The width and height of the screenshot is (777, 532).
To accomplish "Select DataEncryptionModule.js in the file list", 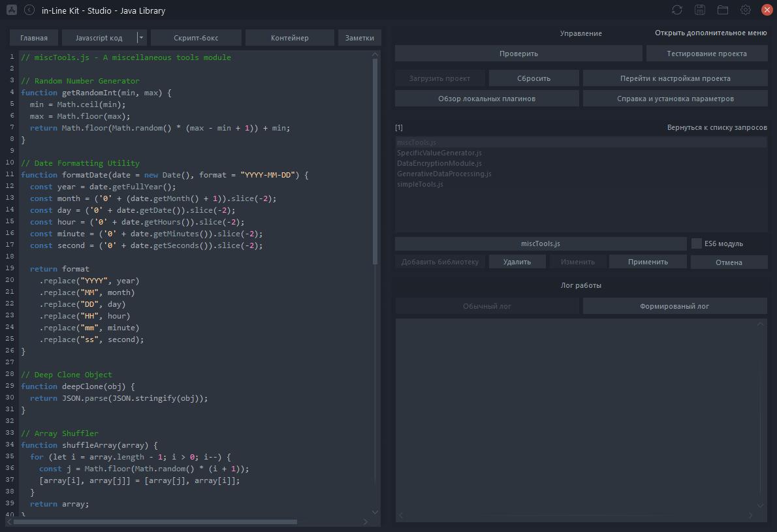I will 439,163.
